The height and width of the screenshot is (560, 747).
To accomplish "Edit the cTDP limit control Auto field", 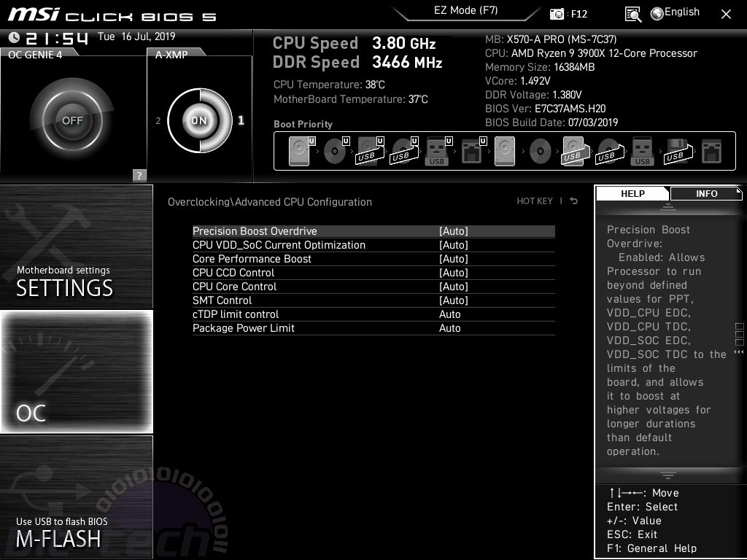I will click(449, 314).
